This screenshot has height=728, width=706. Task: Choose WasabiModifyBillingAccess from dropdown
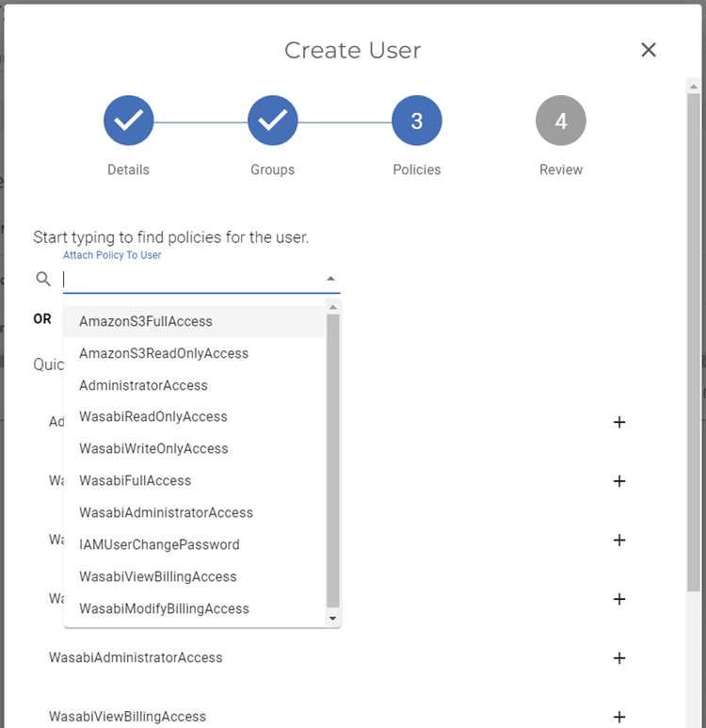pyautogui.click(x=164, y=608)
